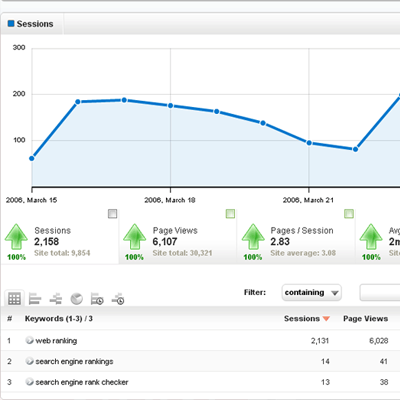This screenshot has width=400, height=400.
Task: Click the Pages / Session green arrow
Action: click(x=253, y=237)
